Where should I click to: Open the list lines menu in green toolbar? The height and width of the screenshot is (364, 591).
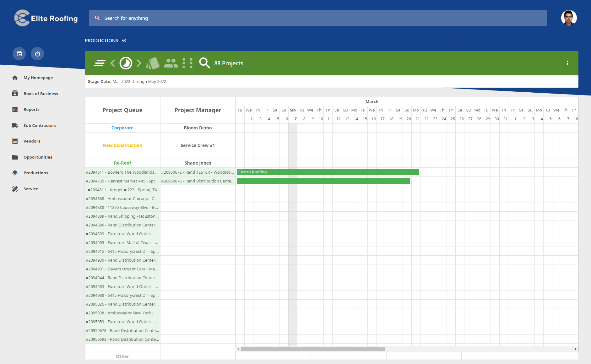(100, 63)
